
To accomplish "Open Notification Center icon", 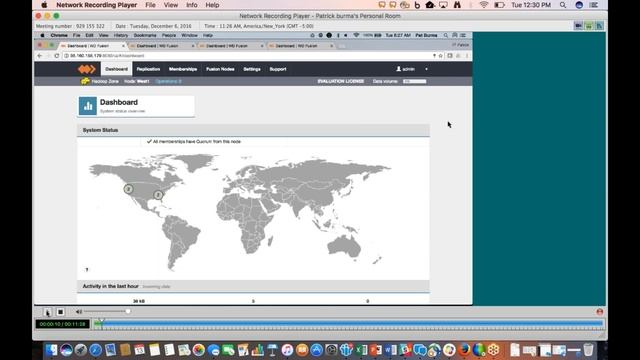I will coord(594,5).
